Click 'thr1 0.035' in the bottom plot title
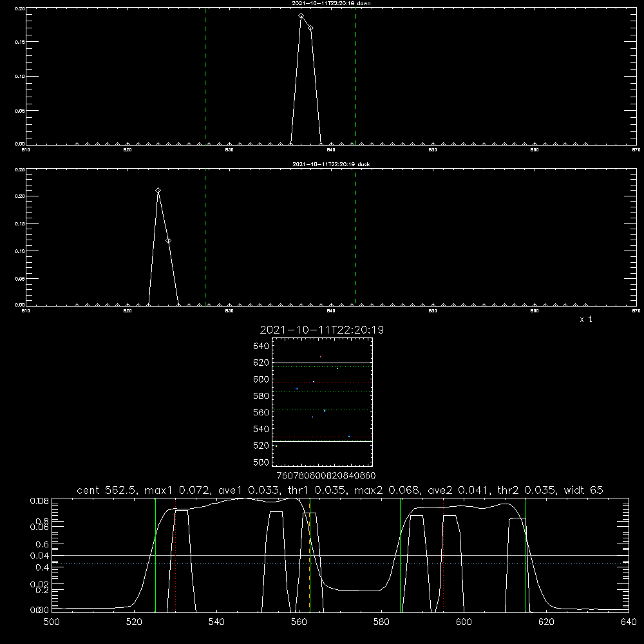Screen dimensions: 644x644 click(x=317, y=490)
